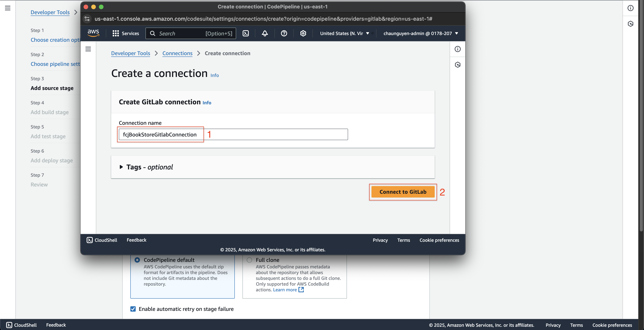The width and height of the screenshot is (644, 330).
Task: Click the Connection name input field
Action: click(x=233, y=134)
